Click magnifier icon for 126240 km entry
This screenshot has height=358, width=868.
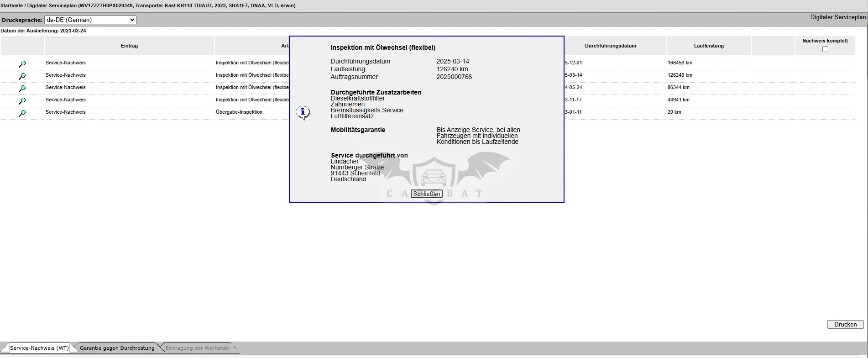point(22,76)
